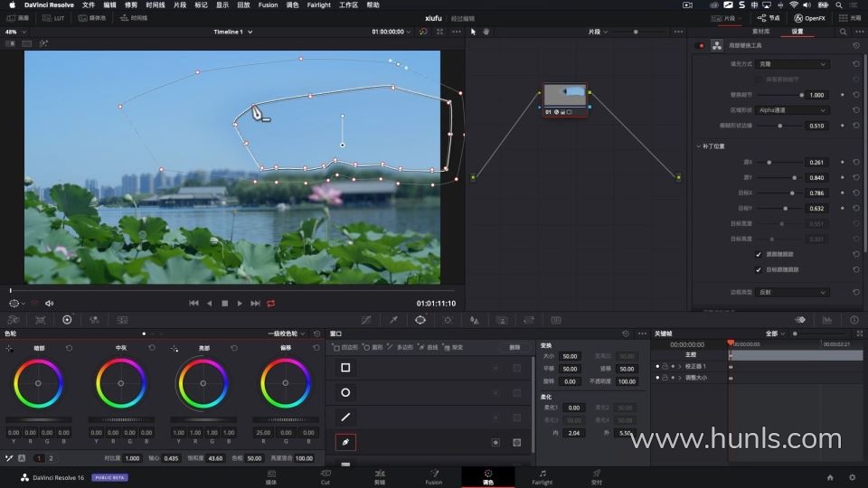The image size is (868, 488).
Task: Click the OpenFX button
Action: pyautogui.click(x=809, y=18)
